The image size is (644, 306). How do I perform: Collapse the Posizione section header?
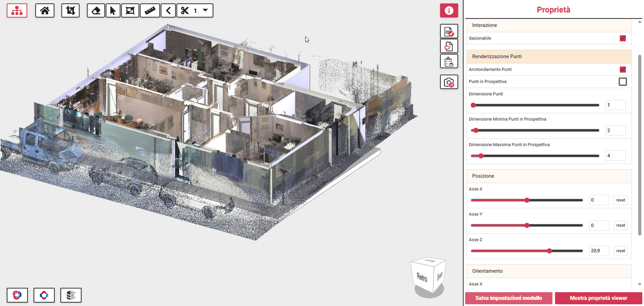click(x=549, y=176)
